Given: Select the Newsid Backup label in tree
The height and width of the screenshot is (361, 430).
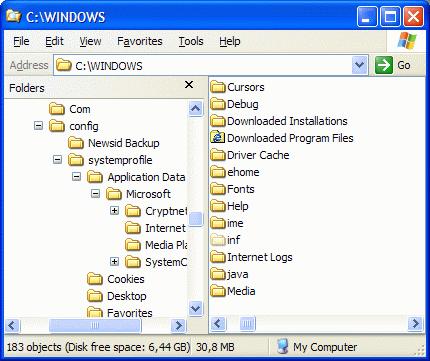Looking at the screenshot, I should [x=124, y=143].
